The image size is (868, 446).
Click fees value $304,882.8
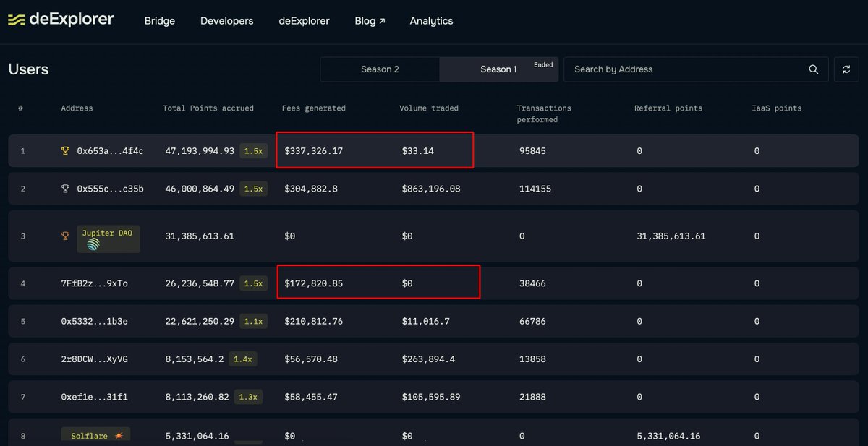(x=311, y=189)
